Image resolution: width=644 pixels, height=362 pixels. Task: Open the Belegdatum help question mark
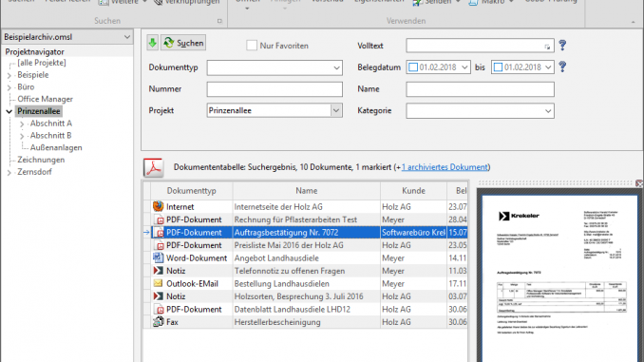[x=562, y=67]
